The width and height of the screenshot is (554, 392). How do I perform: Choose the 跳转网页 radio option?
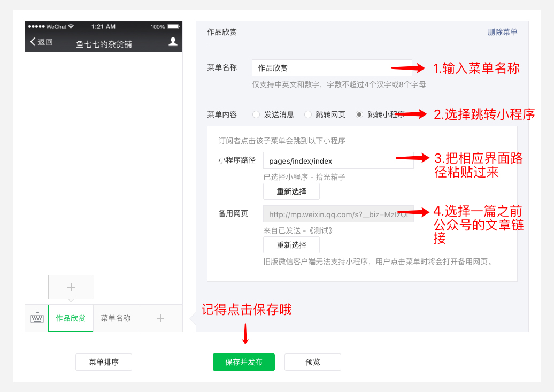point(308,114)
